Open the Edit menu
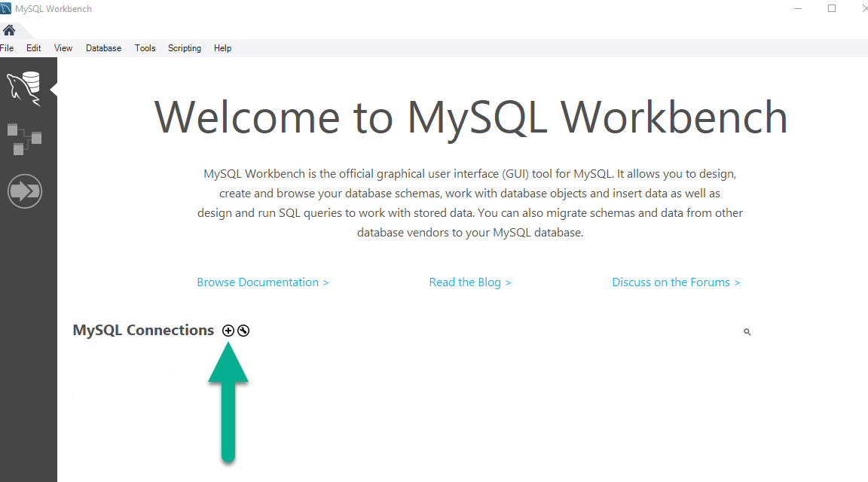The image size is (868, 482). [x=33, y=47]
